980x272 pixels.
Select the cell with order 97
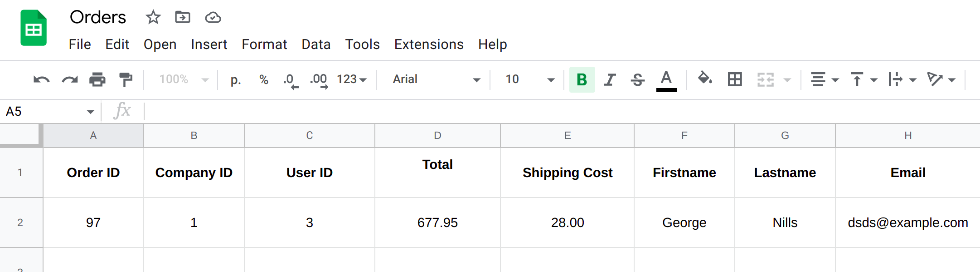[x=93, y=223]
